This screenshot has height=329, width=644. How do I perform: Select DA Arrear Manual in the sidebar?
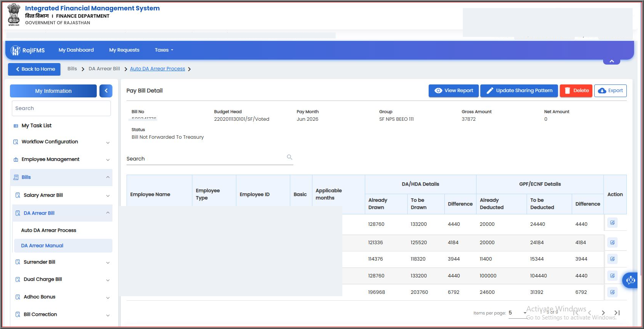point(63,246)
